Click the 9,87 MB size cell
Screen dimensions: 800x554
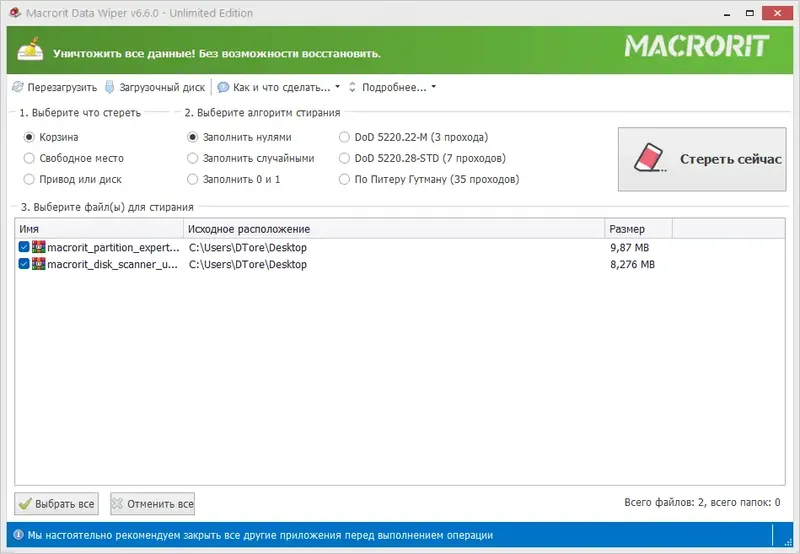pyautogui.click(x=630, y=247)
